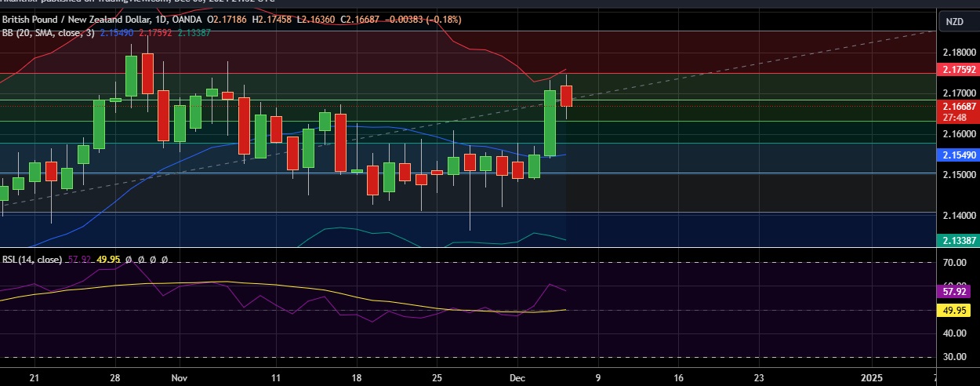This screenshot has width=980, height=386.
Task: Click the 2.16687 current price label
Action: [957, 107]
